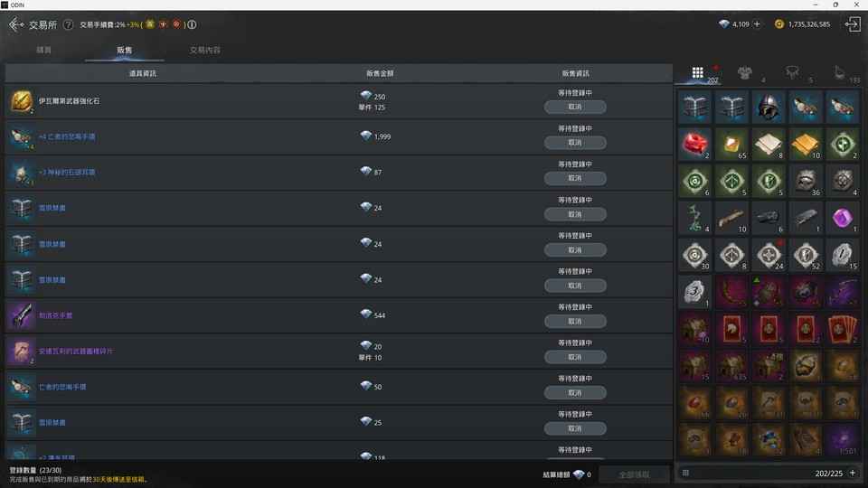This screenshot has height=488, width=868.
Task: Click the plus button next to 4,109 diamonds
Action: point(757,24)
